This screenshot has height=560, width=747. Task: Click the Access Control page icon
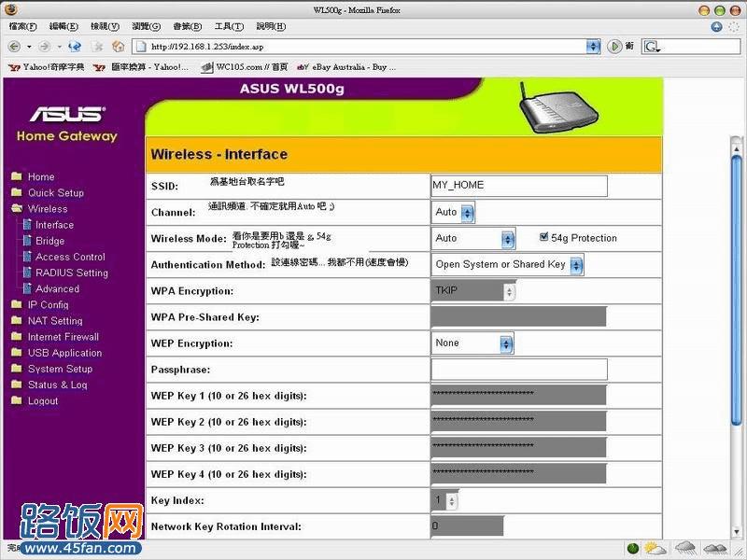point(27,256)
